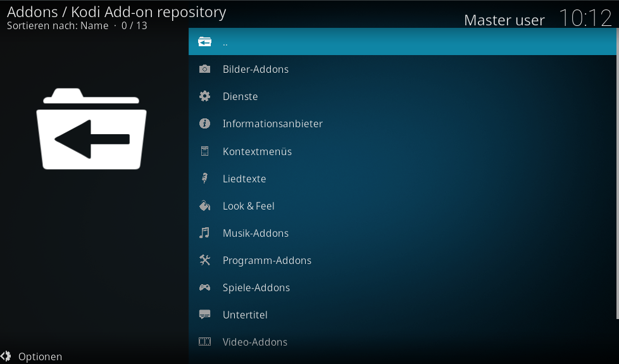Select Programm-Addons category
The width and height of the screenshot is (619, 364).
[x=403, y=260]
